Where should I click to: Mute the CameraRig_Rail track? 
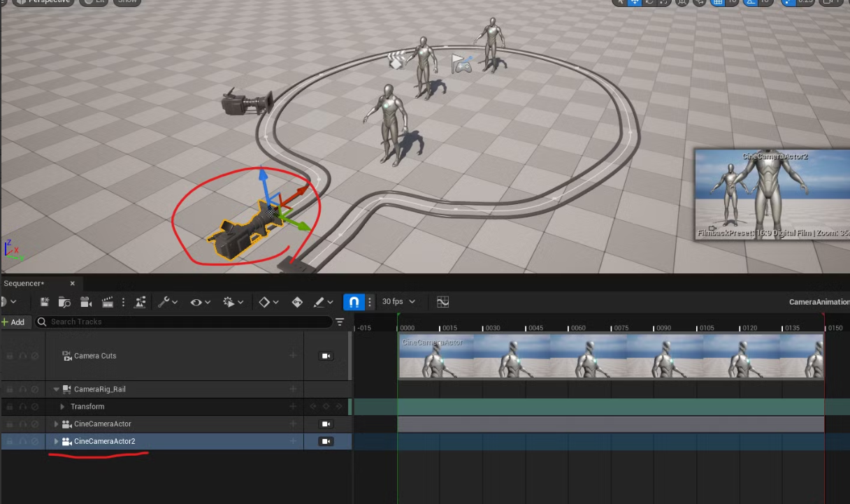tap(22, 389)
